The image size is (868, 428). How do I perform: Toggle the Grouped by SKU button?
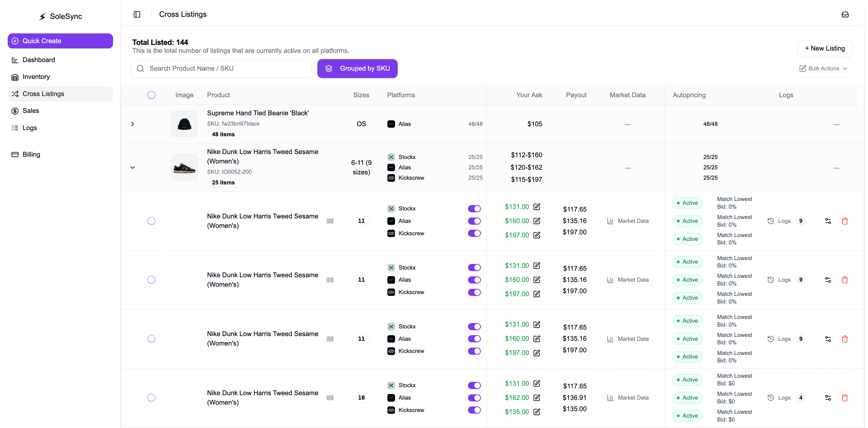[357, 69]
